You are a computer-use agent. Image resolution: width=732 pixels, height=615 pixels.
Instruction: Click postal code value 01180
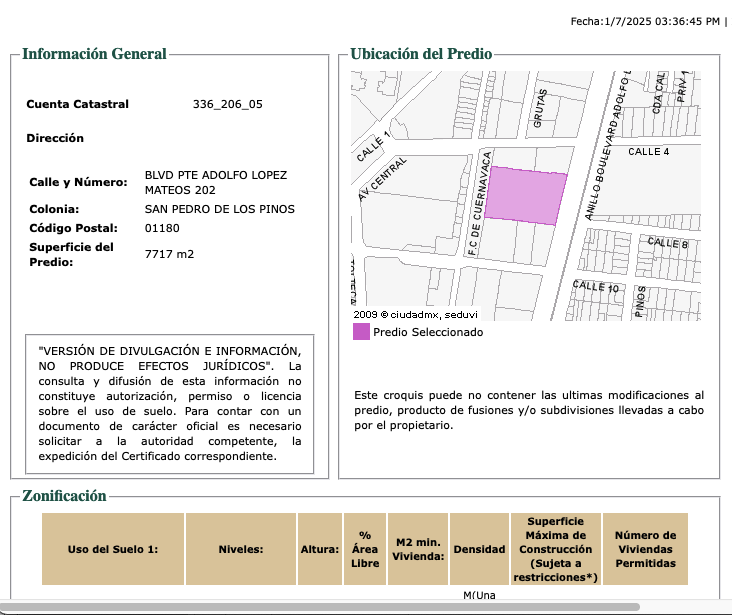[162, 228]
